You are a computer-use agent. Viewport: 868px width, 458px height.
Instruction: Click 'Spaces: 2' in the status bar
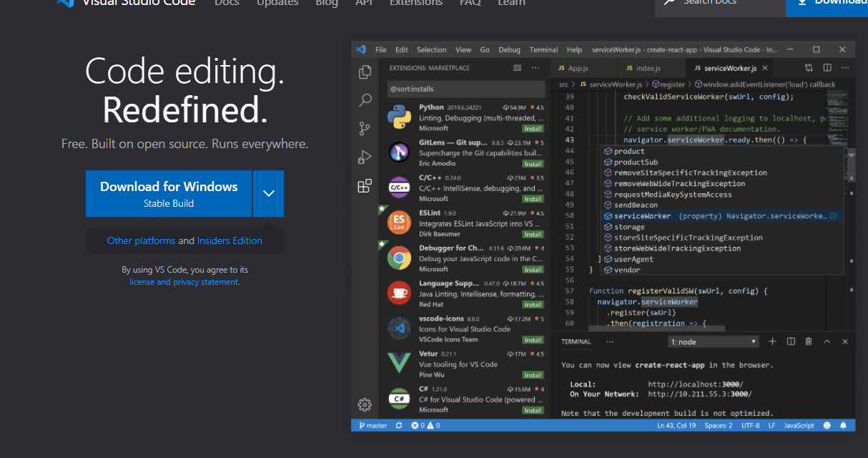[719, 425]
